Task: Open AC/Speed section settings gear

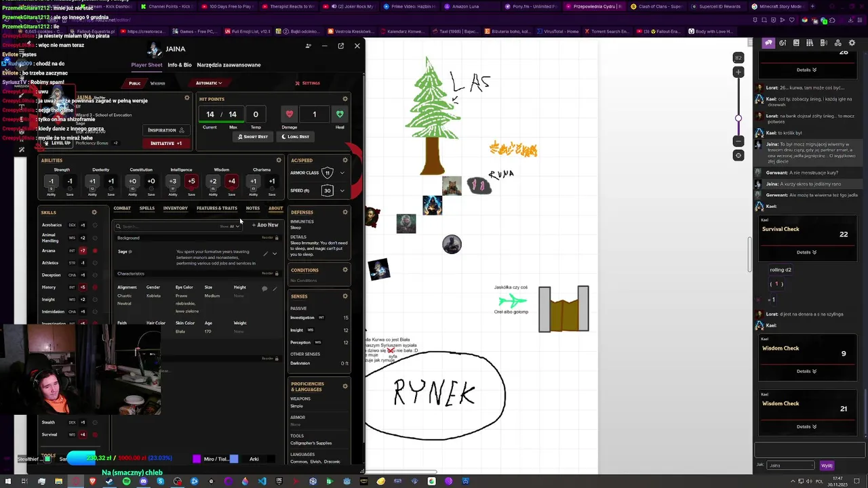Action: (345, 160)
